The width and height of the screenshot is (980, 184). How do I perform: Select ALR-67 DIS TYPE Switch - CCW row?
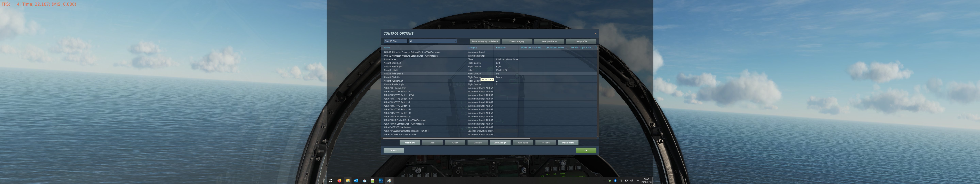pos(489,95)
